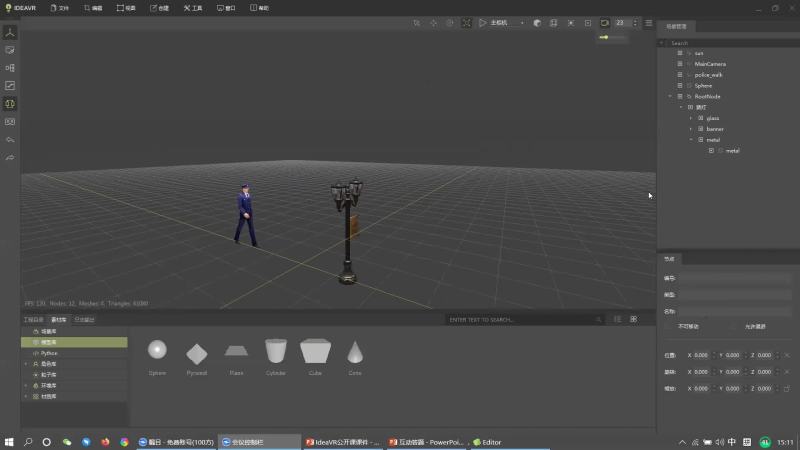This screenshot has width=800, height=450.
Task: Click the shaded cube display mode icon
Action: (x=537, y=23)
